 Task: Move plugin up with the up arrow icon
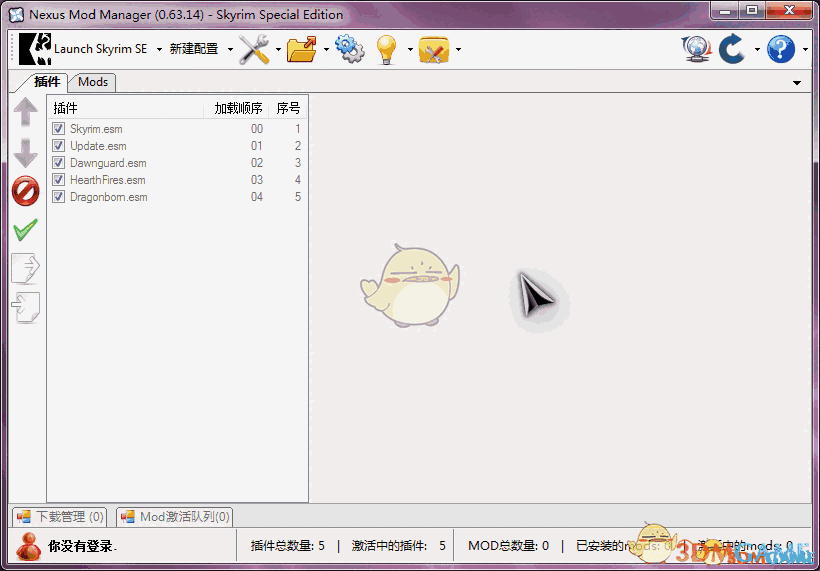pyautogui.click(x=25, y=111)
